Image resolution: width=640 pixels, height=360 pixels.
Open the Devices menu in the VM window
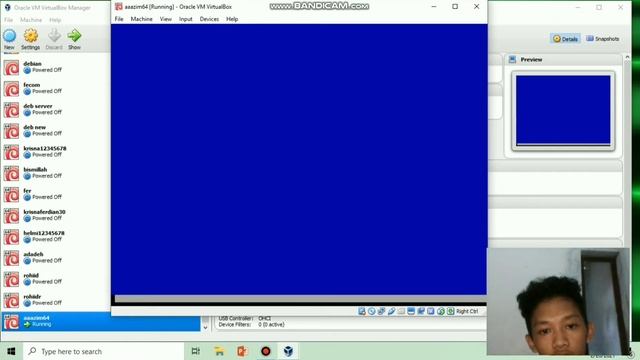pos(209,19)
